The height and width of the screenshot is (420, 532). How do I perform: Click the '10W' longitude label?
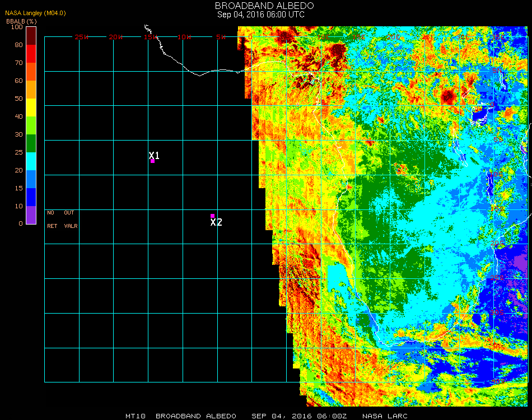tap(184, 37)
